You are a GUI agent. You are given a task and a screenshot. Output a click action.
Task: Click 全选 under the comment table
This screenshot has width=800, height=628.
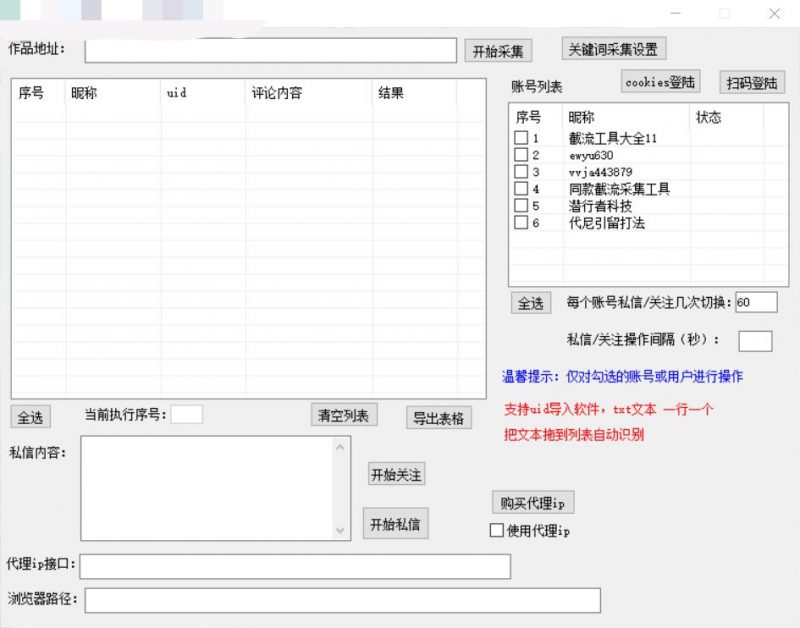(x=31, y=417)
